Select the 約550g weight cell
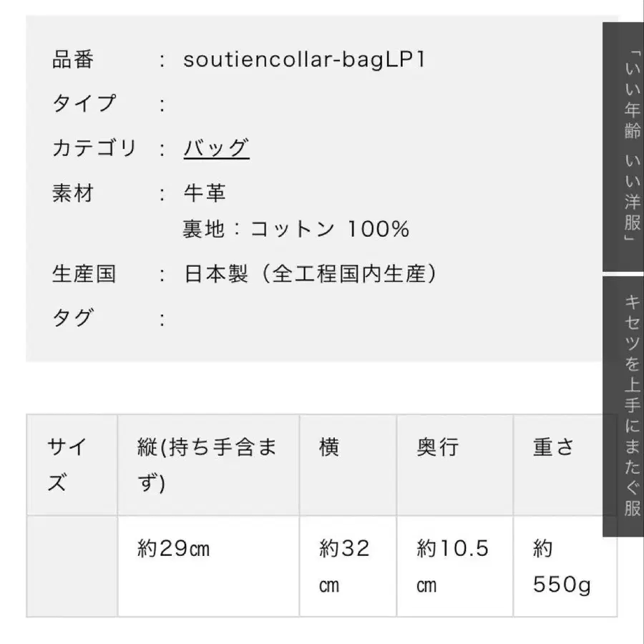The width and height of the screenshot is (644, 644). (562, 567)
